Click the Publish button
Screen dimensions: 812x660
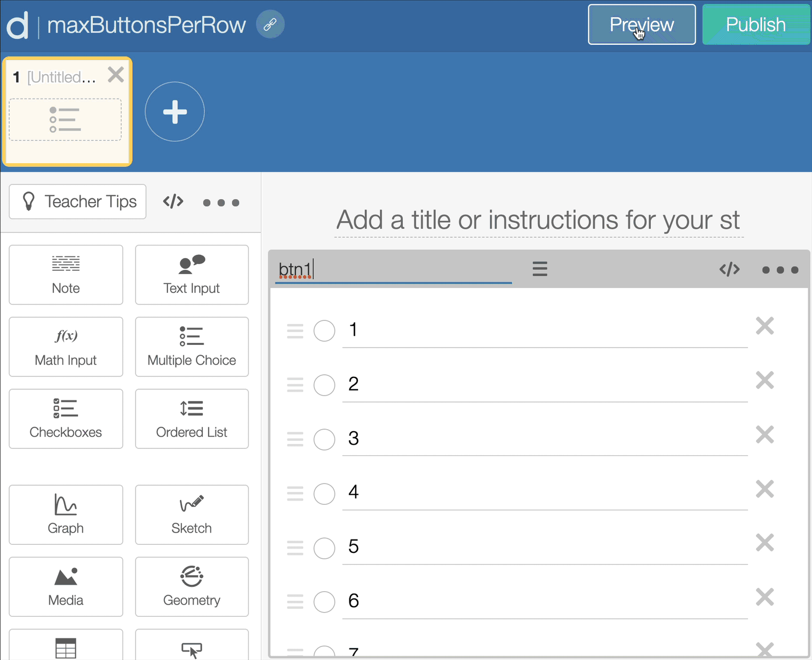pos(755,25)
